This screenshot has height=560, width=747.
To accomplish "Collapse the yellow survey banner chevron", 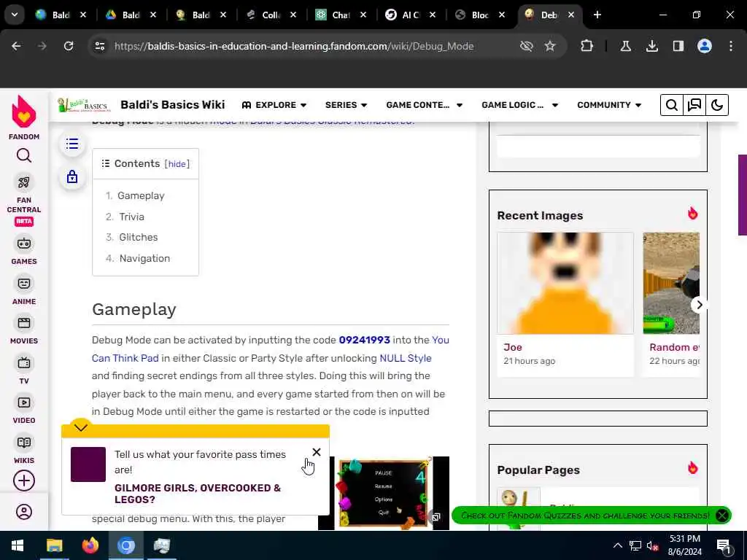I will (81, 427).
